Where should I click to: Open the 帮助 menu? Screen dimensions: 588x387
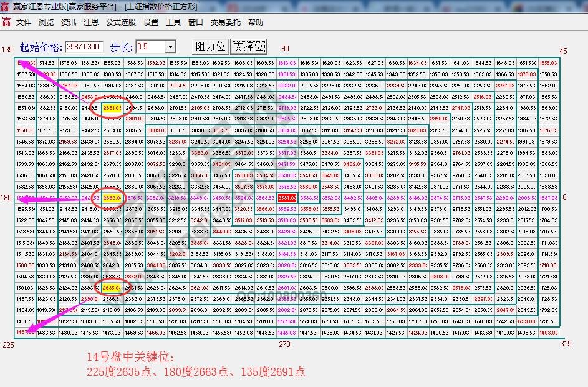(x=257, y=22)
